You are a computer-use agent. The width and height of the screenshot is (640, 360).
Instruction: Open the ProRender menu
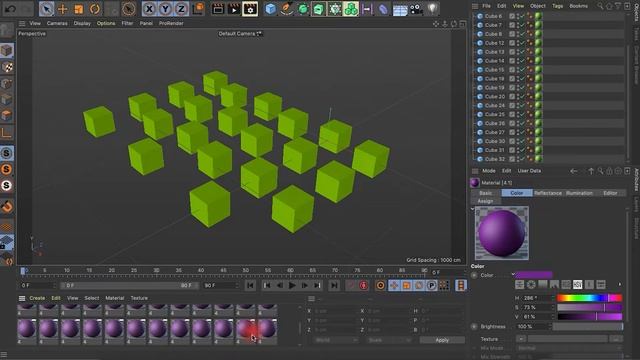click(171, 24)
